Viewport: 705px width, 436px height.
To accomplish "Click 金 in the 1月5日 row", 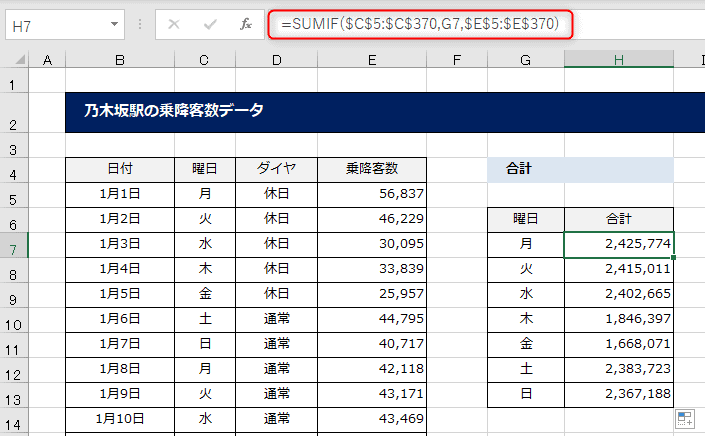I will pos(205,295).
